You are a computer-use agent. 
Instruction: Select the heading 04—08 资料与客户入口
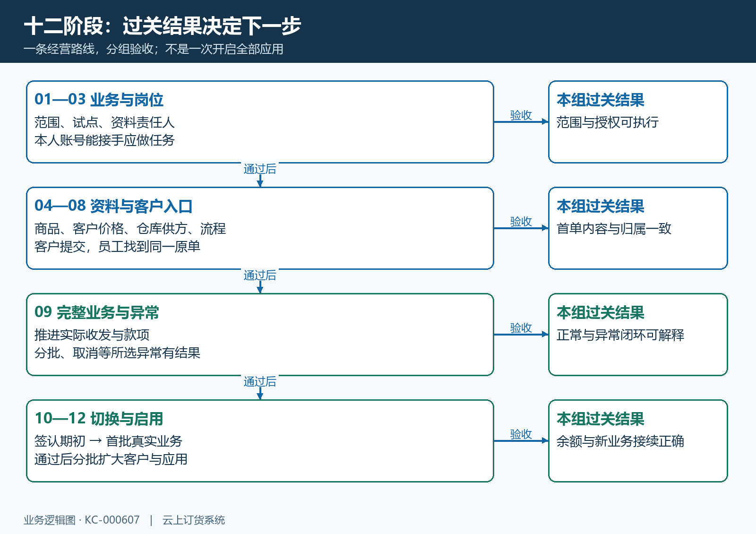(113, 206)
